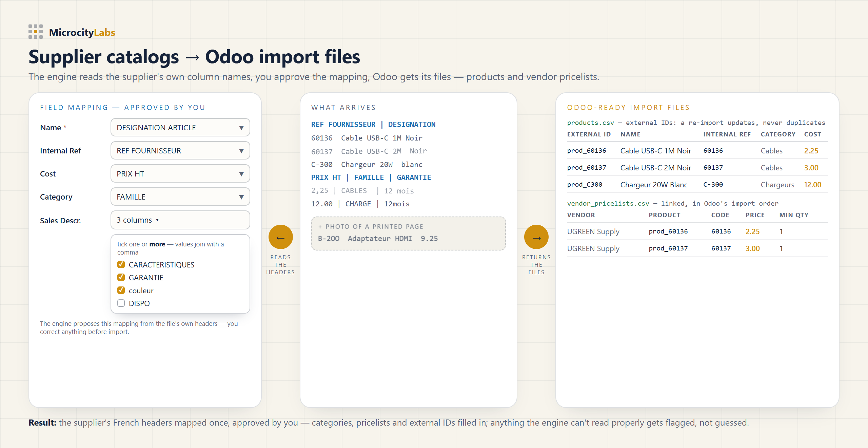
Task: Click the 'PRIX HT' header in What Arrives
Action: click(326, 178)
